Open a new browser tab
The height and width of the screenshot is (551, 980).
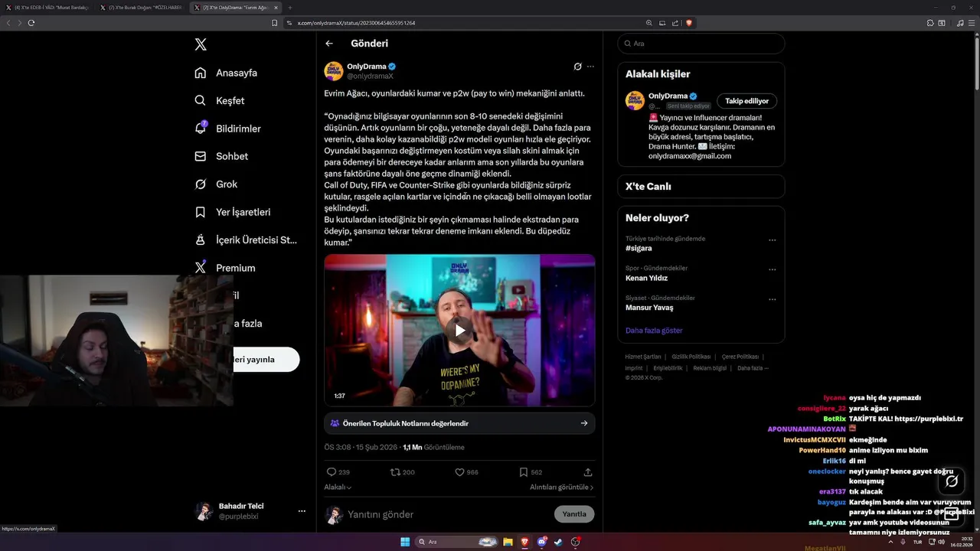click(x=290, y=7)
